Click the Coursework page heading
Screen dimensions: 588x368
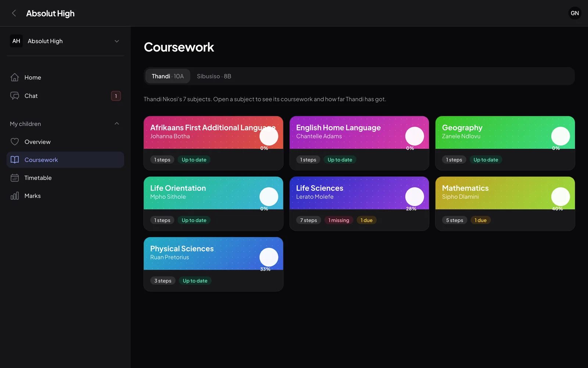point(179,47)
